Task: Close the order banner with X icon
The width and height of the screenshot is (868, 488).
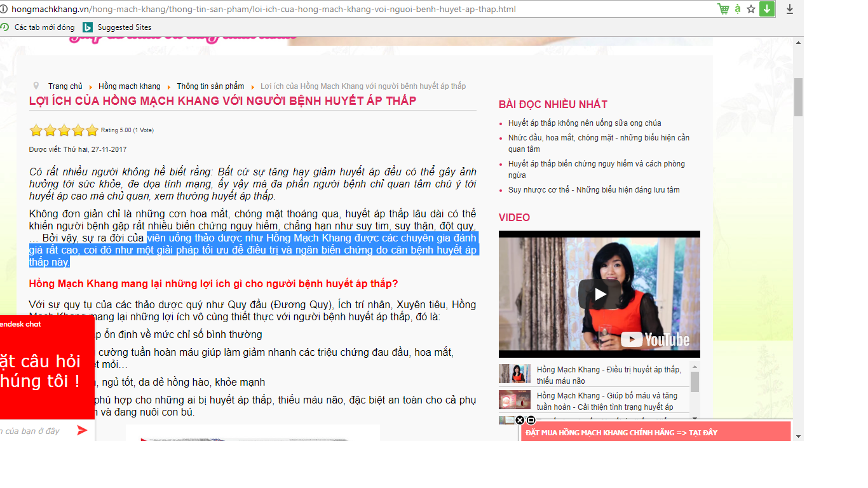Action: (520, 420)
